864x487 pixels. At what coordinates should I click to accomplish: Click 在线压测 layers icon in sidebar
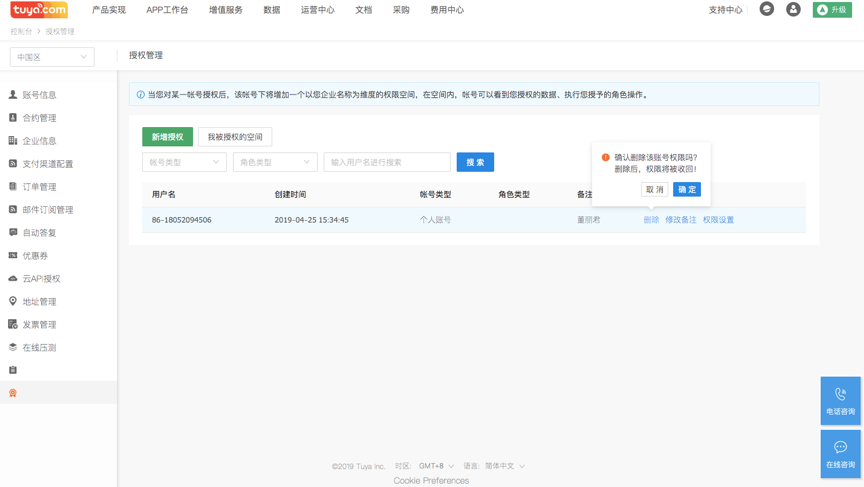click(x=13, y=347)
